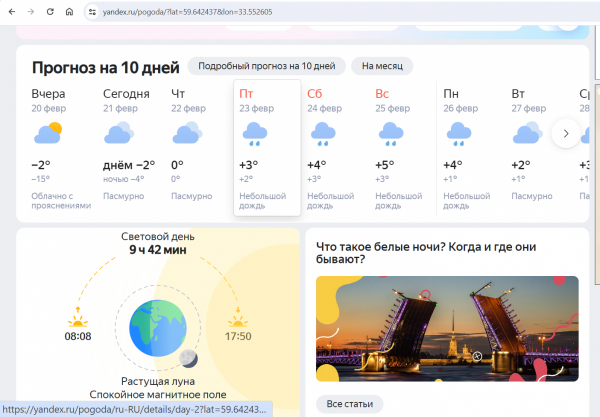Select Friday 23 февр forecast card

pyautogui.click(x=267, y=147)
